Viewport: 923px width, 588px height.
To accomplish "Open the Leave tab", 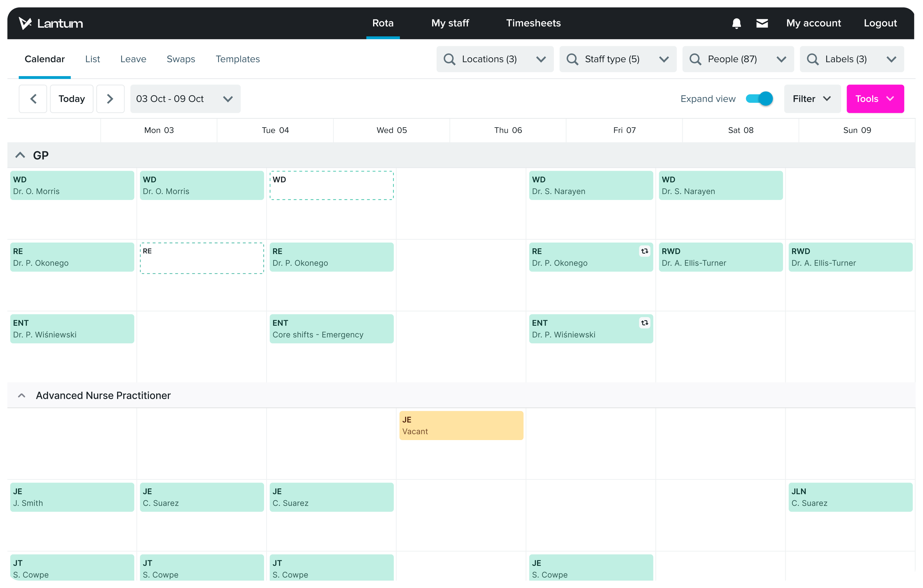I will [133, 59].
